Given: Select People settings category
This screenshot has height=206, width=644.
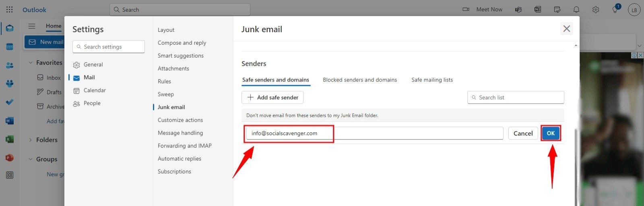Looking at the screenshot, I should pyautogui.click(x=92, y=103).
